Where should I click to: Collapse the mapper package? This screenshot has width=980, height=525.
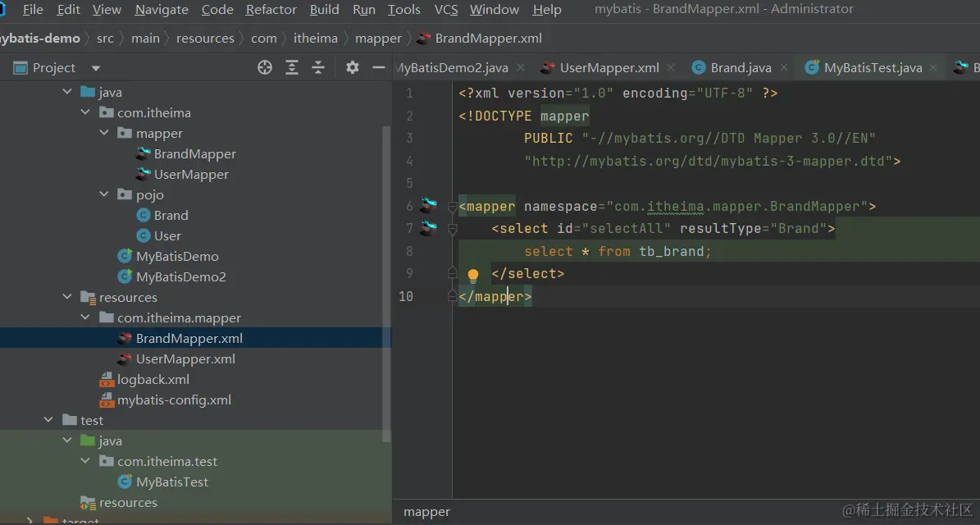pos(104,133)
